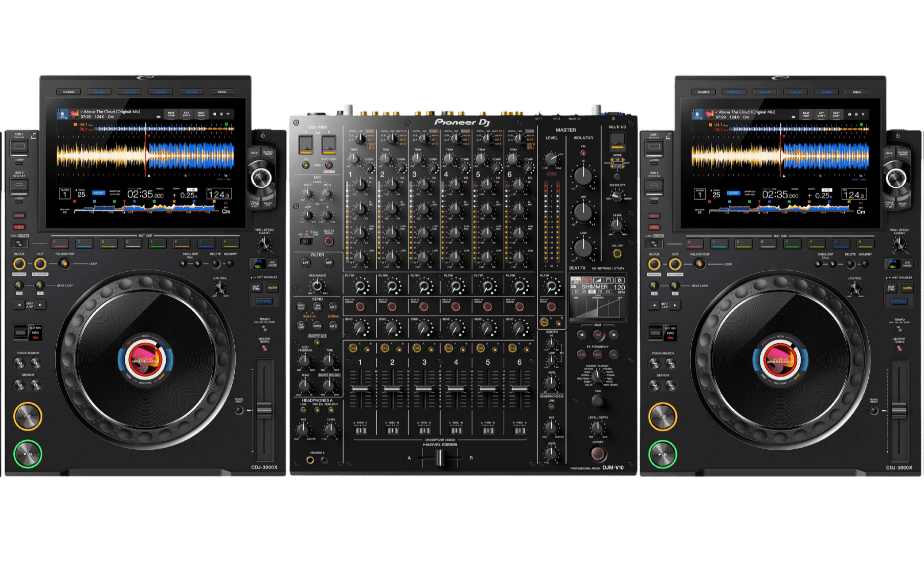Set loop in with IN/CUE on left CDJ
This screenshot has width=924, height=567.
19,264
